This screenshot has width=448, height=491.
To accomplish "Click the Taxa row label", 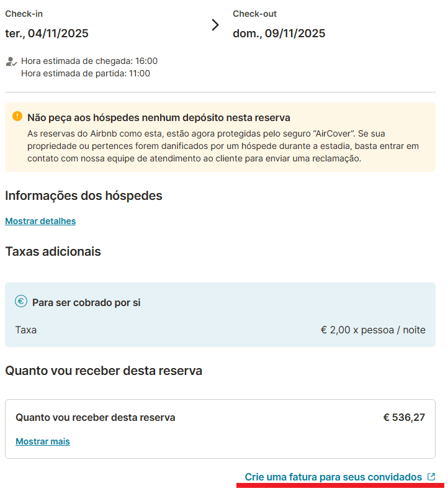I will [x=26, y=330].
